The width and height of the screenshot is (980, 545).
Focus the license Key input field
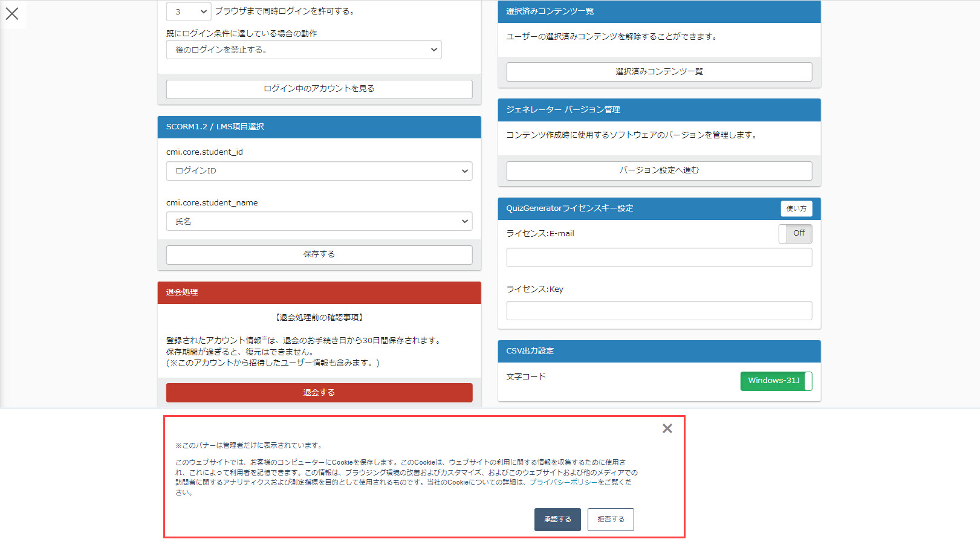coord(659,311)
